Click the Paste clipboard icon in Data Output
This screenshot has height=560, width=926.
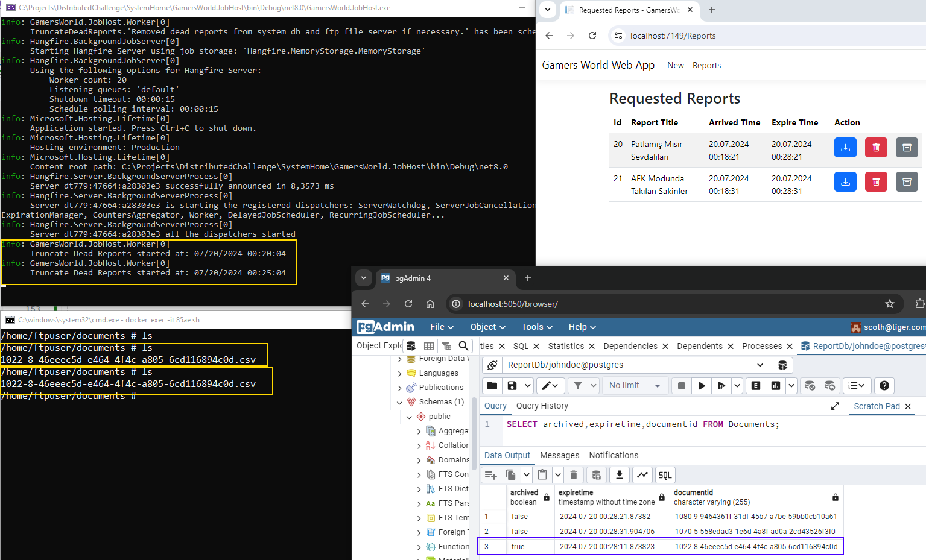(x=542, y=475)
